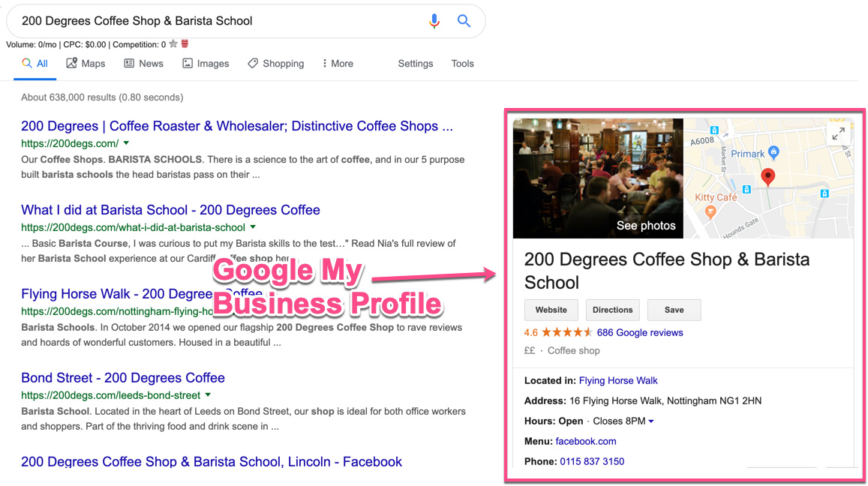
Task: Open search Tools
Action: point(462,64)
